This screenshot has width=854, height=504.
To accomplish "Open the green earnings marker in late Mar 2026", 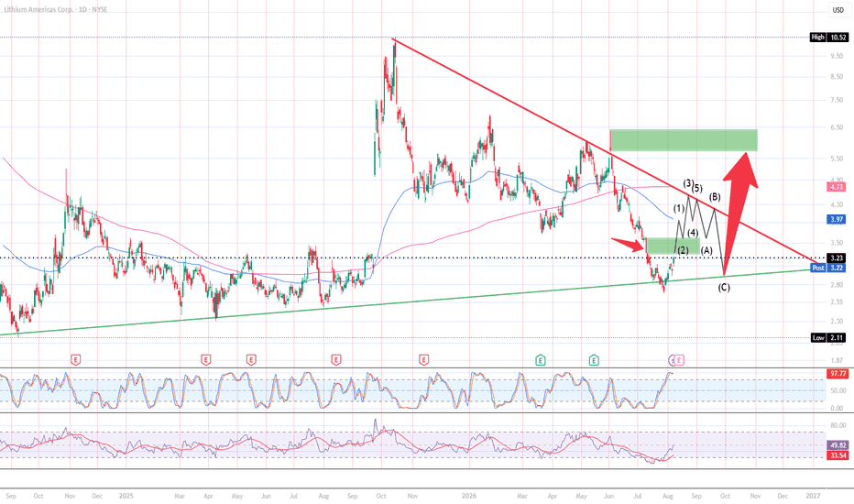I will [x=541, y=359].
